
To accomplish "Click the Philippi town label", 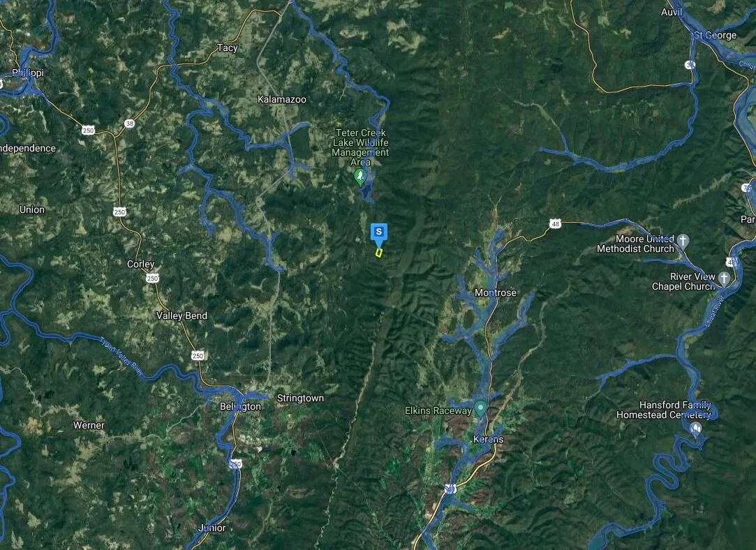I will [x=27, y=73].
